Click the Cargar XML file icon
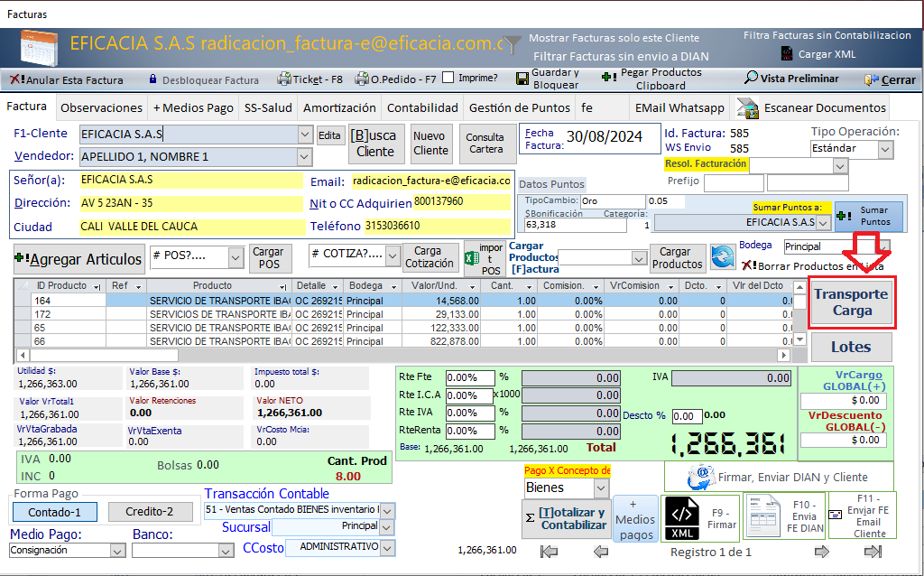The height and width of the screenshot is (576, 924). [787, 53]
